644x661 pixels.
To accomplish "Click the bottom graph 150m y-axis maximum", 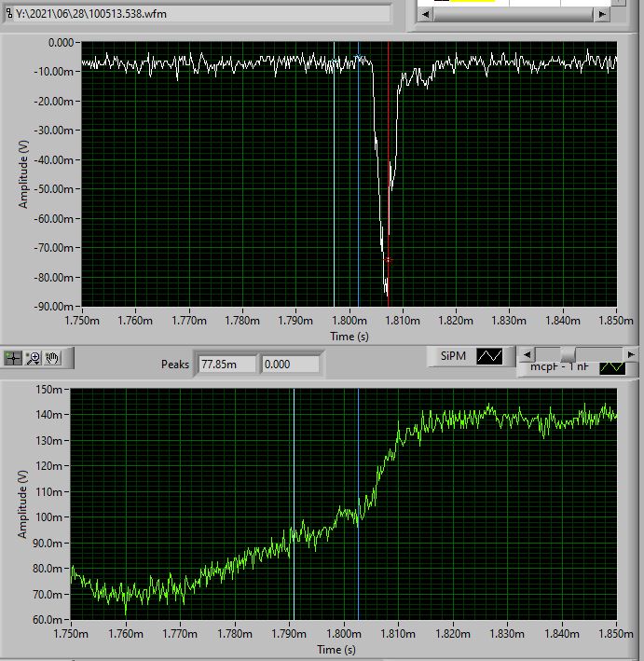I will (x=49, y=389).
